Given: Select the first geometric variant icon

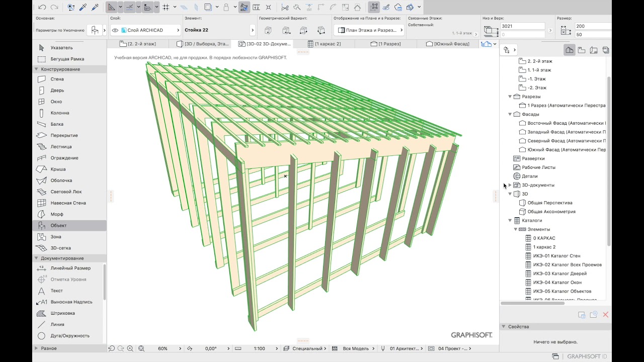Looking at the screenshot, I should [268, 31].
